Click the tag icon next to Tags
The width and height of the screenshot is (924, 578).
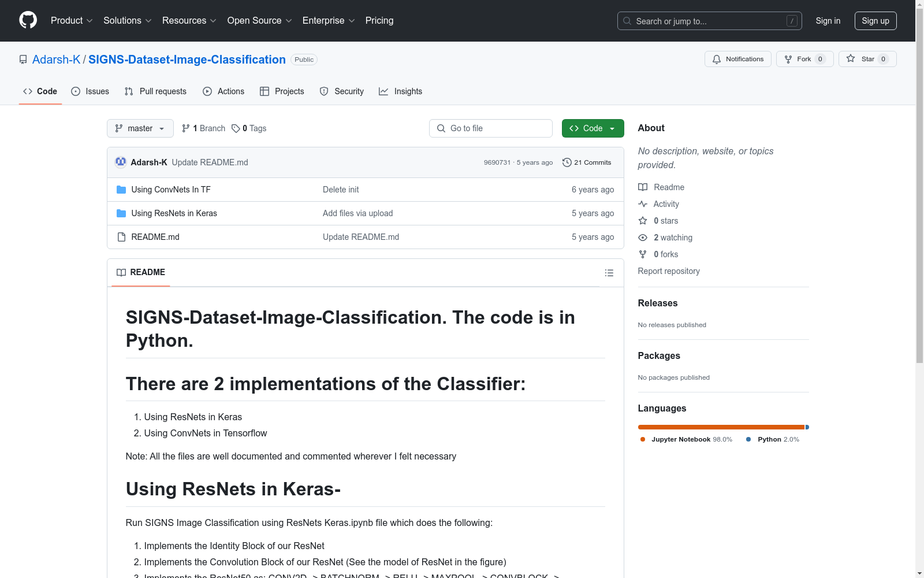coord(236,128)
